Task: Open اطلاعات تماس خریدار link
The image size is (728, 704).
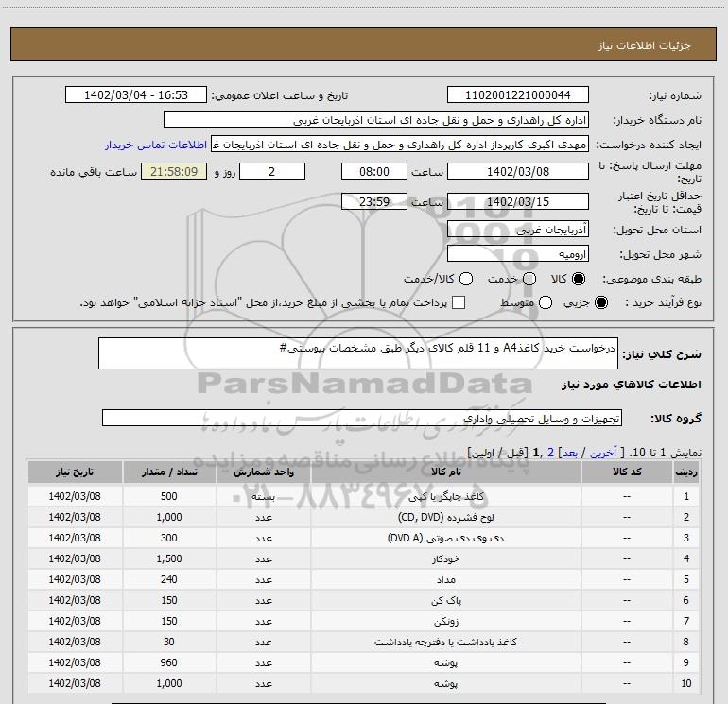Action: 156,145
